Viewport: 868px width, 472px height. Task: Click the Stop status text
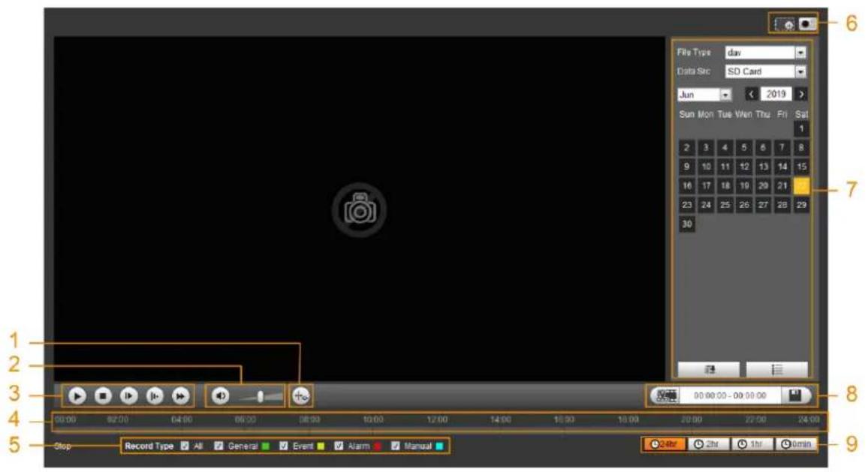[62, 446]
